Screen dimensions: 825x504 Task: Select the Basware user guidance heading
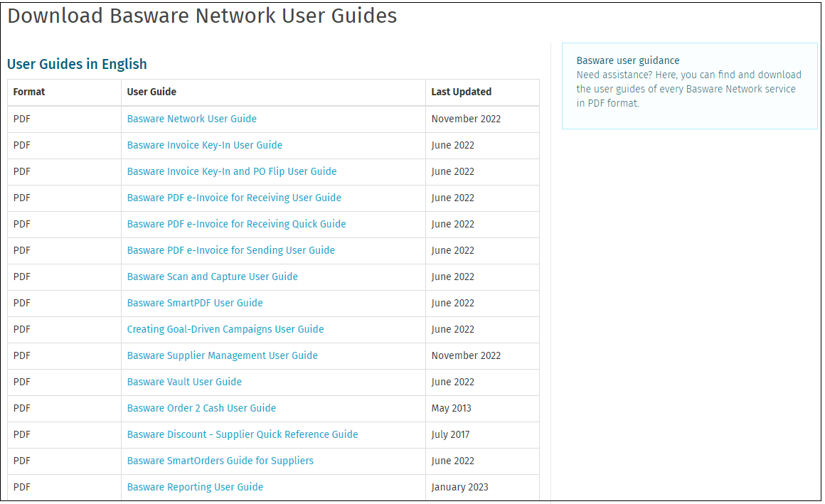[628, 60]
